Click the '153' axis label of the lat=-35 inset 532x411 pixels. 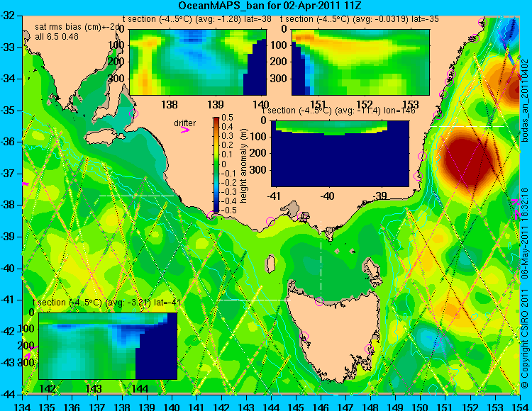pos(411,104)
